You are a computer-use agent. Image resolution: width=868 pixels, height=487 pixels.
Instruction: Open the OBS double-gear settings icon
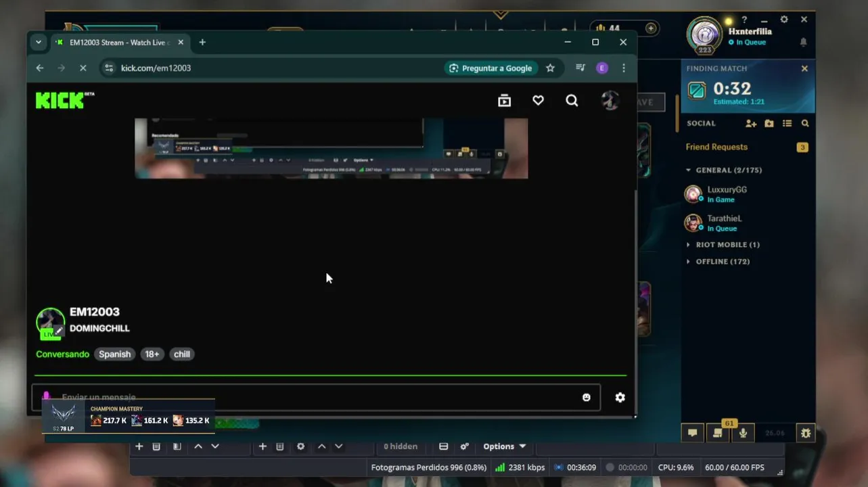(465, 446)
